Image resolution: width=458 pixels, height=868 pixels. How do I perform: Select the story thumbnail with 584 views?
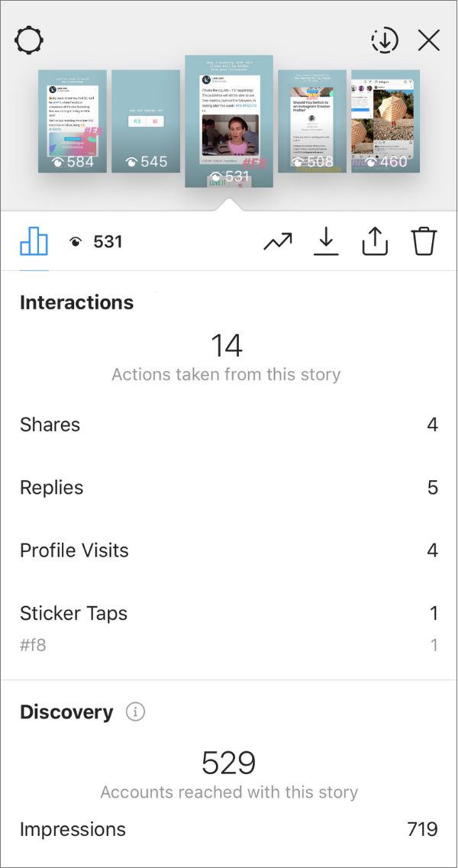[73, 121]
